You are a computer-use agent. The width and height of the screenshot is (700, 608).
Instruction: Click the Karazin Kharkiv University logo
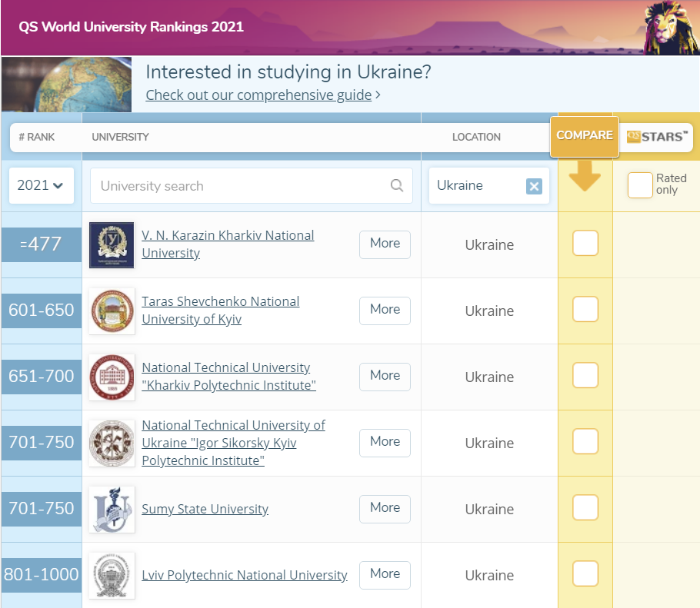point(112,245)
